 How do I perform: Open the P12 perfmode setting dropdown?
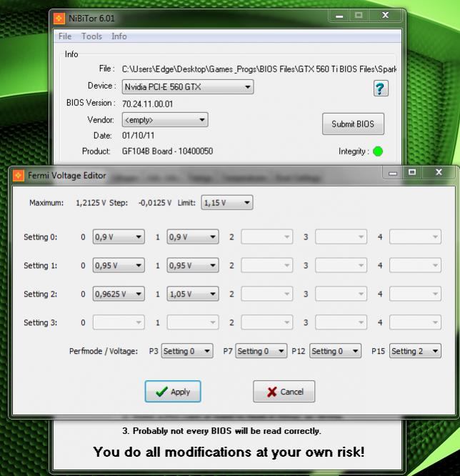tap(335, 351)
